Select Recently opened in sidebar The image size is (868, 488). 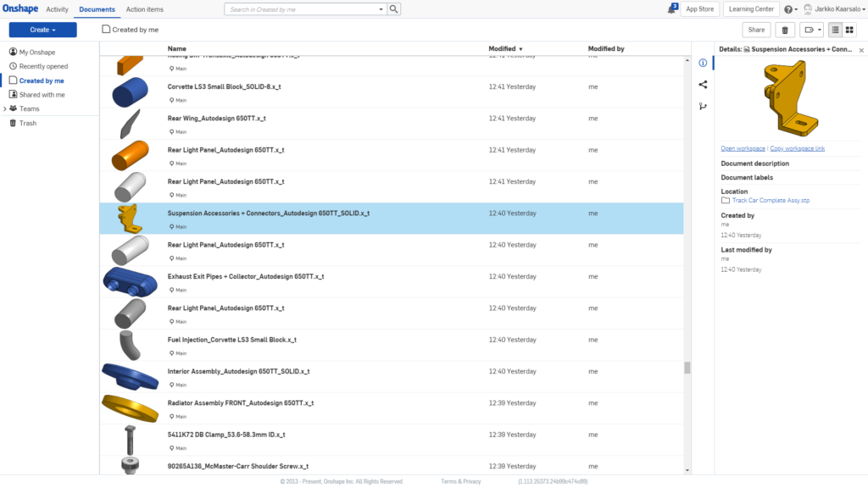(x=38, y=66)
